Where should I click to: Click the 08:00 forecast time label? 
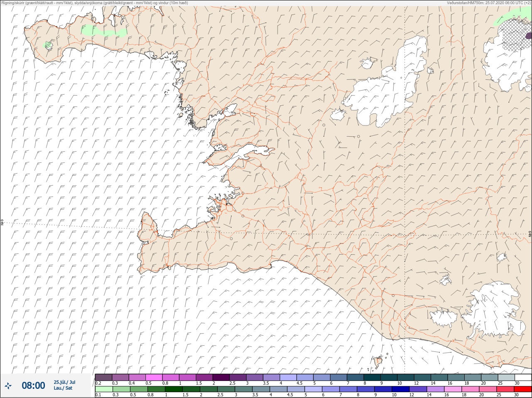pyautogui.click(x=33, y=386)
